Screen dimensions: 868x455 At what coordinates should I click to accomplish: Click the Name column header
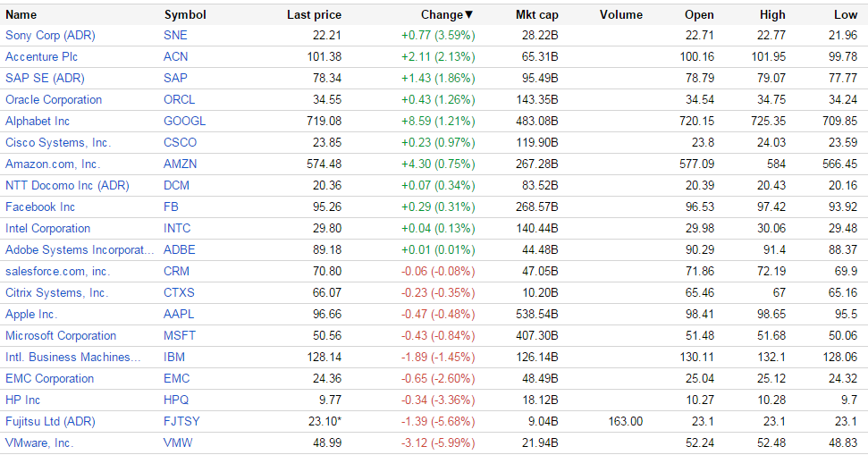[x=21, y=14]
